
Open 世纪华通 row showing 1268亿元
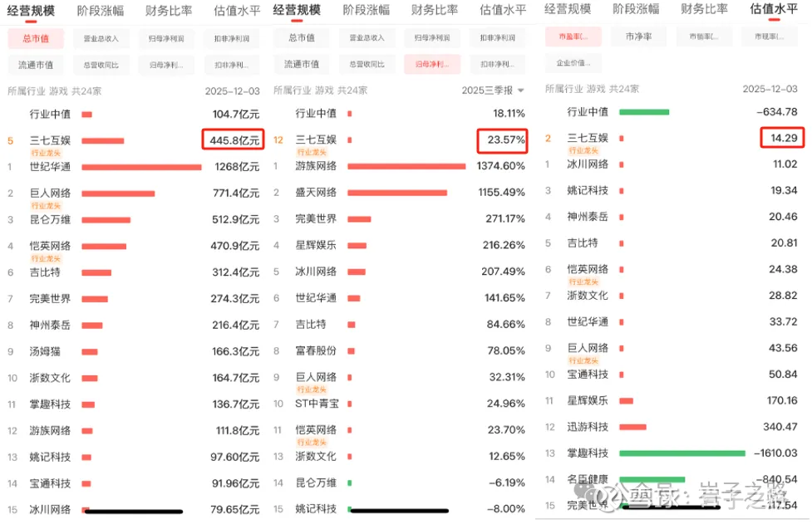click(x=133, y=167)
